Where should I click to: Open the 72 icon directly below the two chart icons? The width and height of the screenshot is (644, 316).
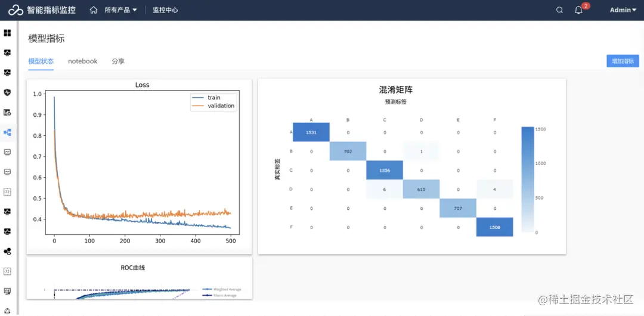coord(7,191)
